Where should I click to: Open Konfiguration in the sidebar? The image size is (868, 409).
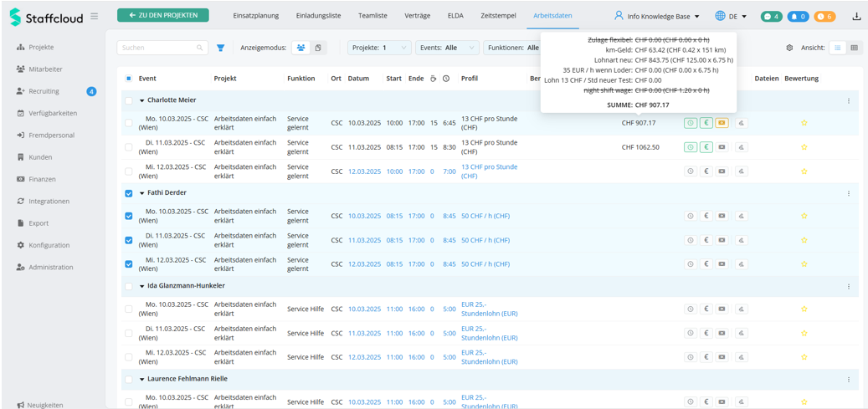click(43, 245)
